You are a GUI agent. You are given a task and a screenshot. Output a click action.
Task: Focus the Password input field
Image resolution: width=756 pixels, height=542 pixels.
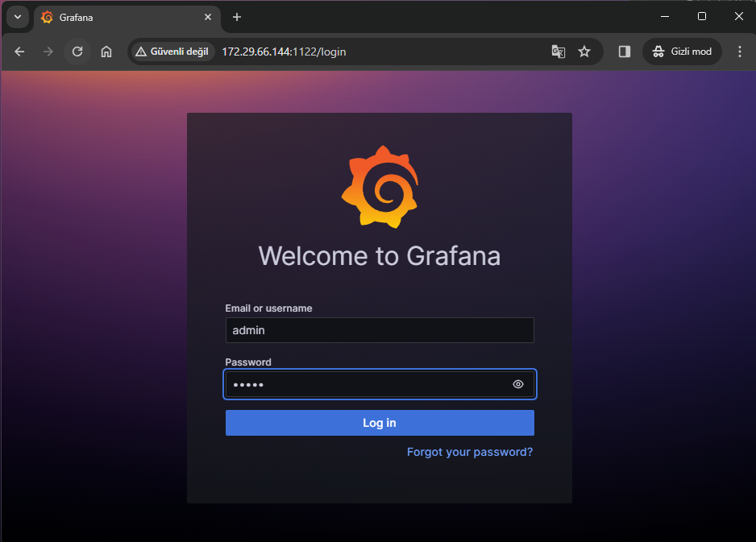(x=380, y=384)
